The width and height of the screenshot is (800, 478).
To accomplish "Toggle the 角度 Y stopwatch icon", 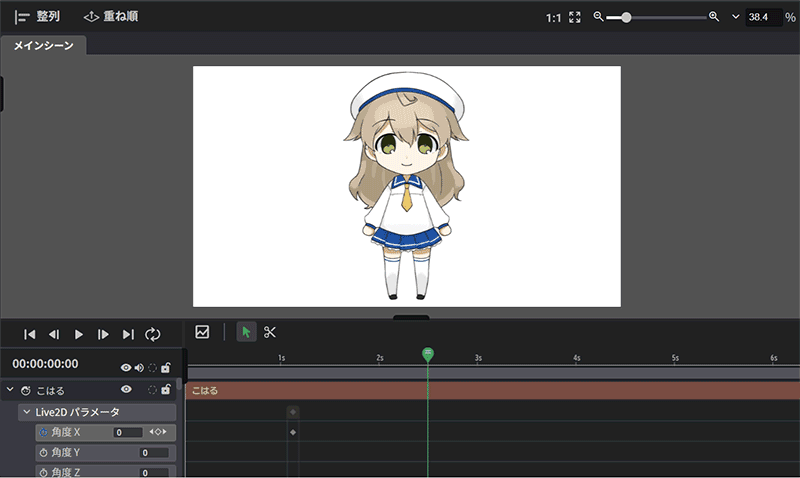I will pos(43,453).
